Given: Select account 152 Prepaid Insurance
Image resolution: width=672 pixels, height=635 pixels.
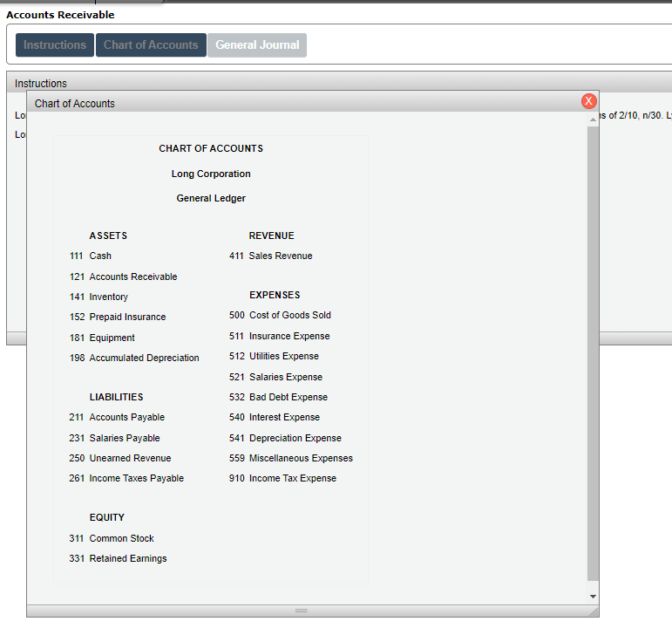Looking at the screenshot, I should 118,317.
